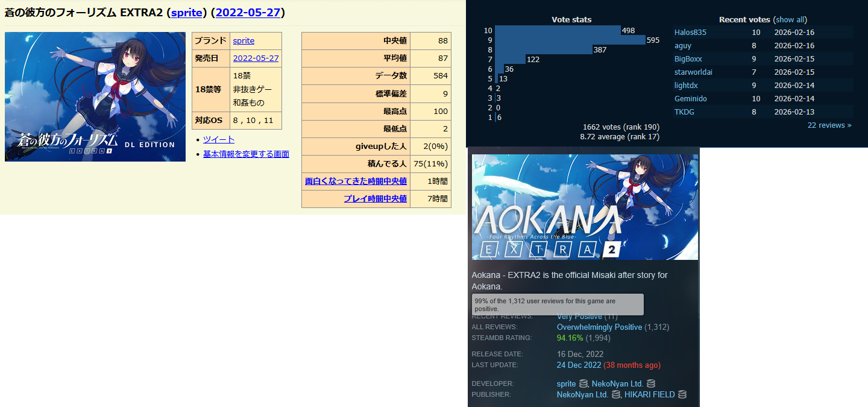Click 2026-02-13 vote date for TKDG
This screenshot has height=407, width=868.
coord(794,112)
